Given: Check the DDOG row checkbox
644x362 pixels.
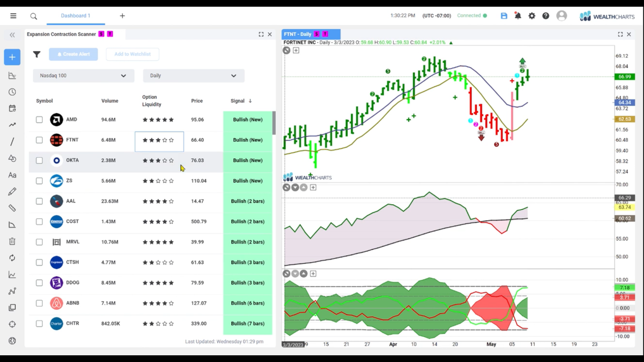Looking at the screenshot, I should click(x=39, y=283).
